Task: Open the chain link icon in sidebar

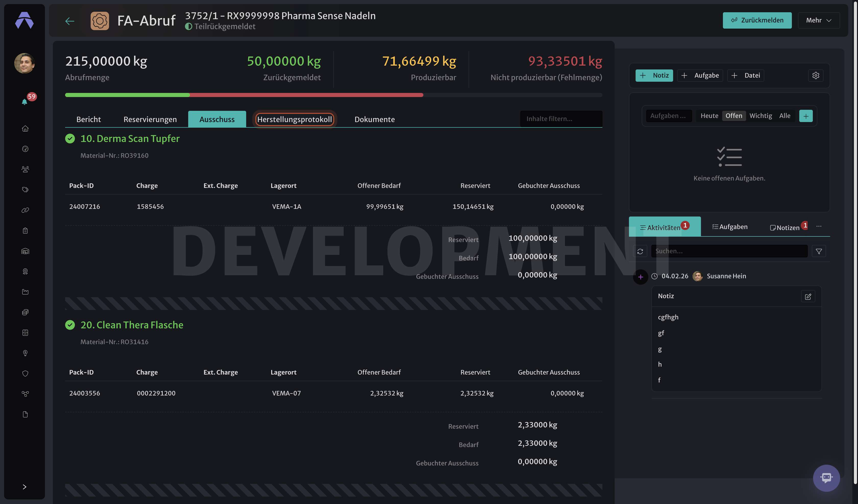Action: [x=25, y=210]
